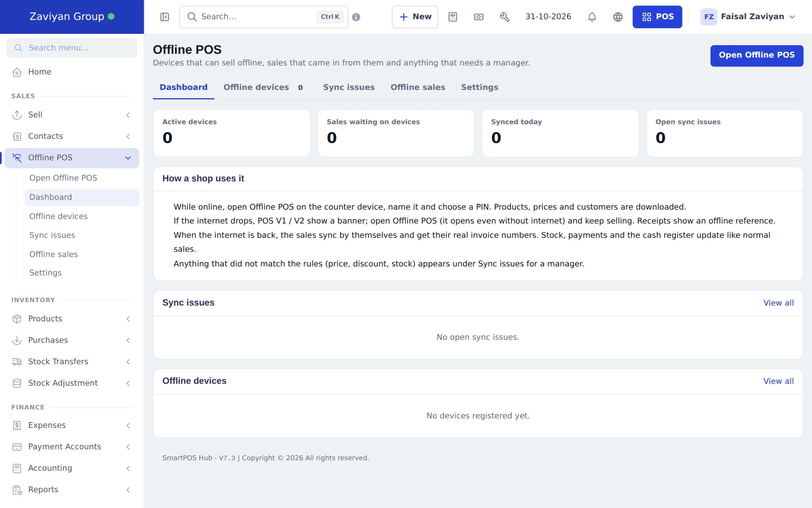
Task: View all sync issues link
Action: coord(779,303)
